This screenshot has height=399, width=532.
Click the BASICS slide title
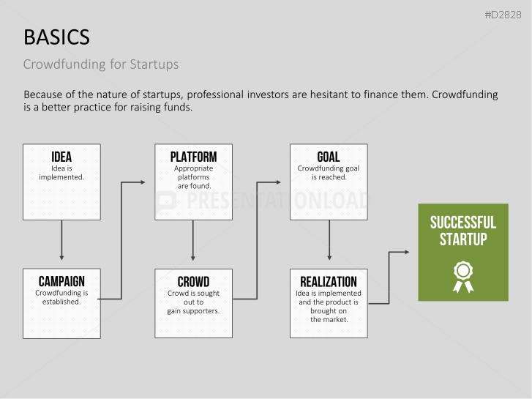[x=57, y=37]
